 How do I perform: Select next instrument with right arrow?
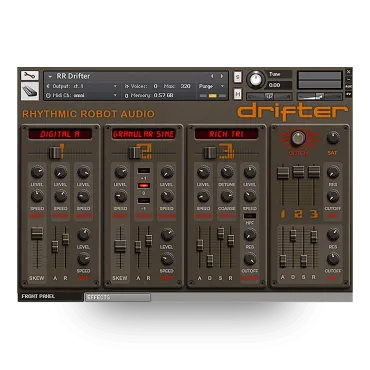[222, 76]
